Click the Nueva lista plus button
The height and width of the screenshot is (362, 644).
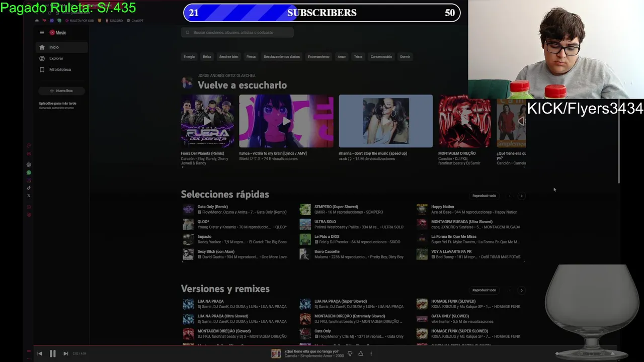pos(61,91)
